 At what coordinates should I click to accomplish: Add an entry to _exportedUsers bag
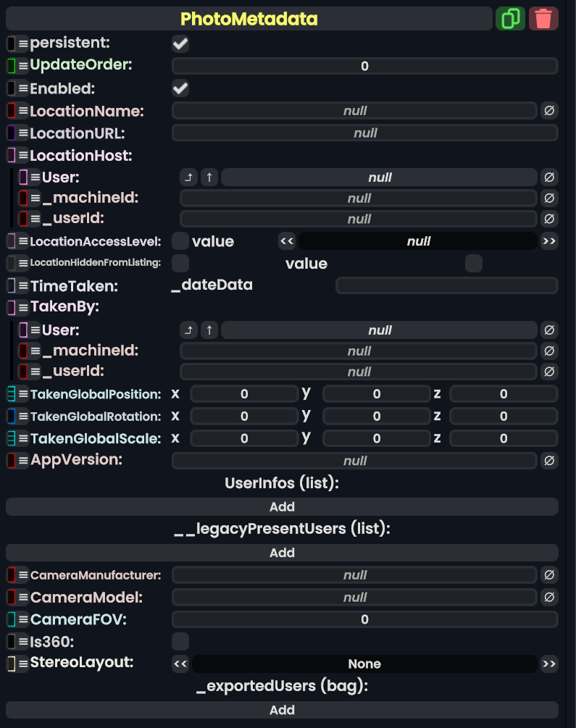coord(282,710)
